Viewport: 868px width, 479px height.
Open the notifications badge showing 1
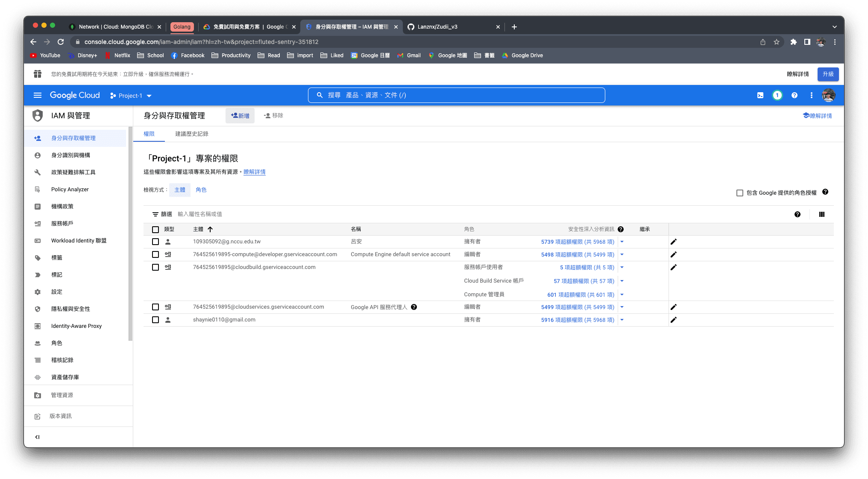coord(777,95)
